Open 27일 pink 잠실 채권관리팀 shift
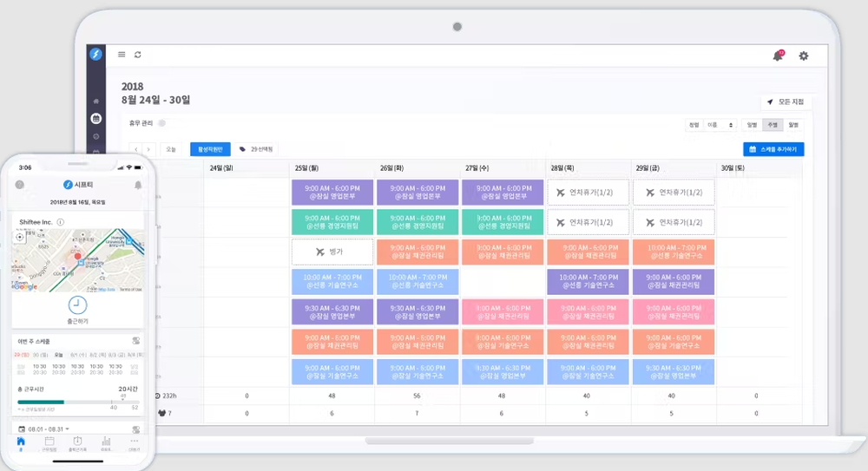868x471 pixels. pos(503,311)
